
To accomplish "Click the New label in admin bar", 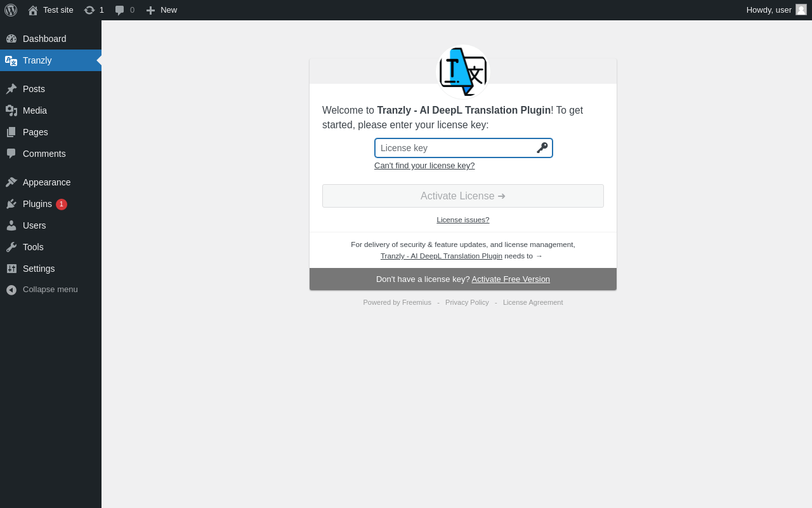I will [169, 10].
